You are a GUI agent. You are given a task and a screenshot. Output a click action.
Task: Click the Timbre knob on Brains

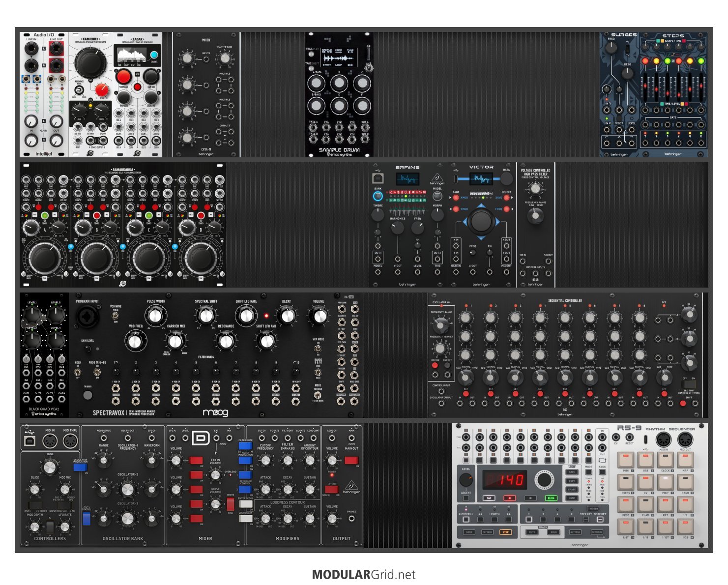378,215
